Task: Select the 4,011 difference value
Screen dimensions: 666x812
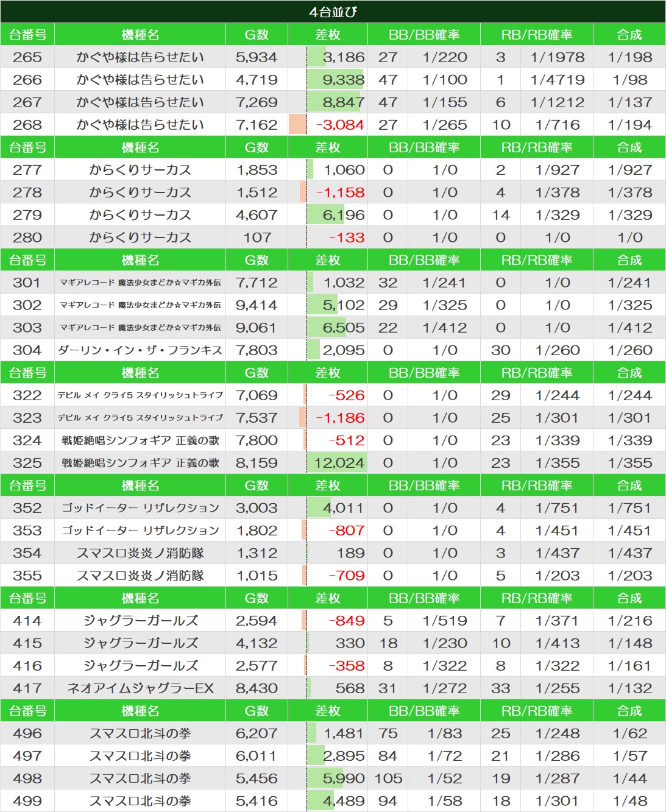Action: tap(344, 508)
